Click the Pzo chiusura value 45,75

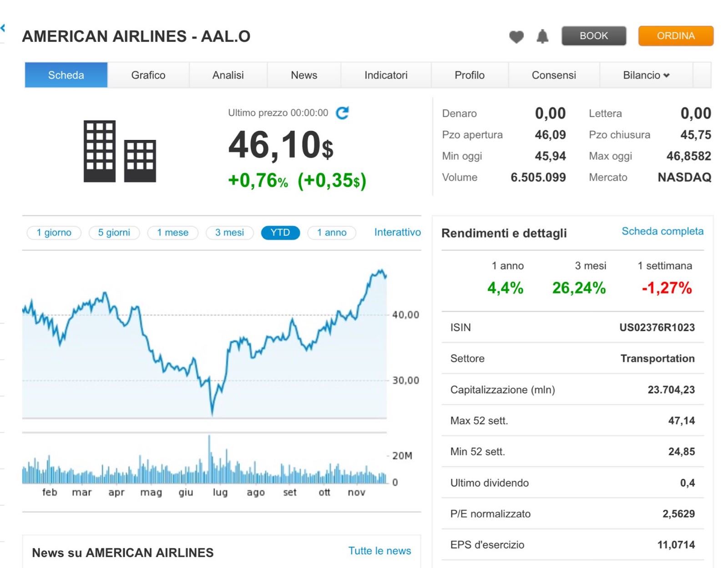[x=696, y=135]
